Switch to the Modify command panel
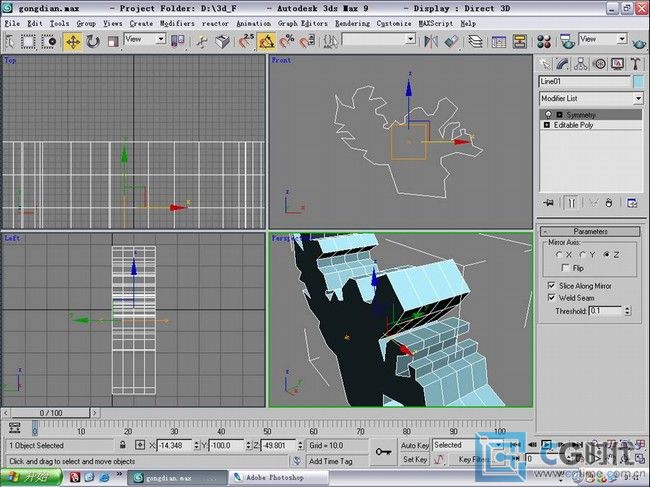Screen dimensions: 650x487 (563, 64)
